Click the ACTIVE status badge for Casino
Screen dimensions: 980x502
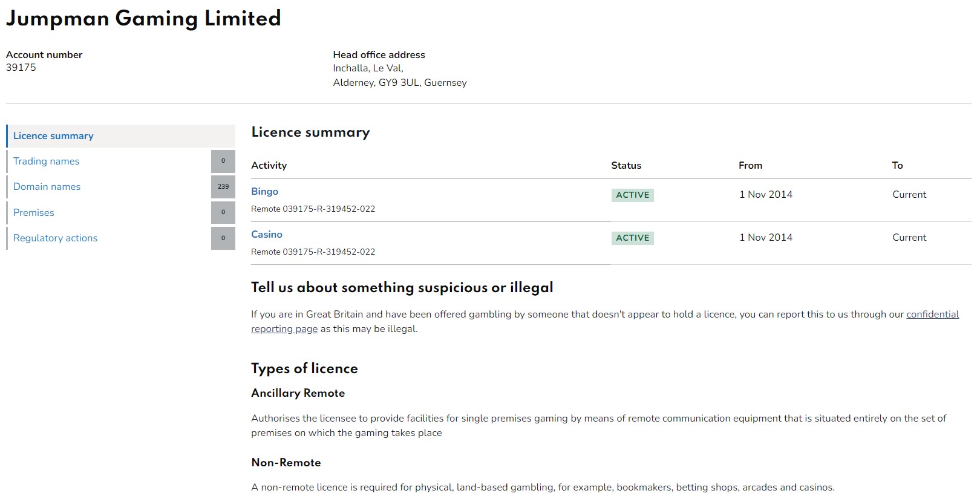pos(633,238)
